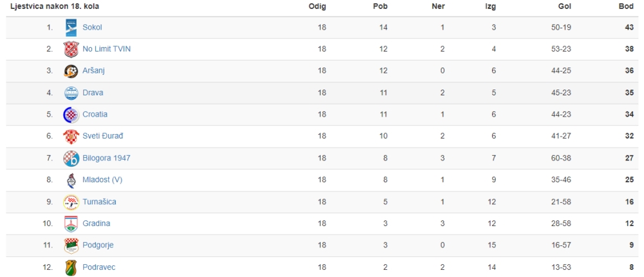
Task: Click the Gradina club crest
Action: [x=71, y=224]
